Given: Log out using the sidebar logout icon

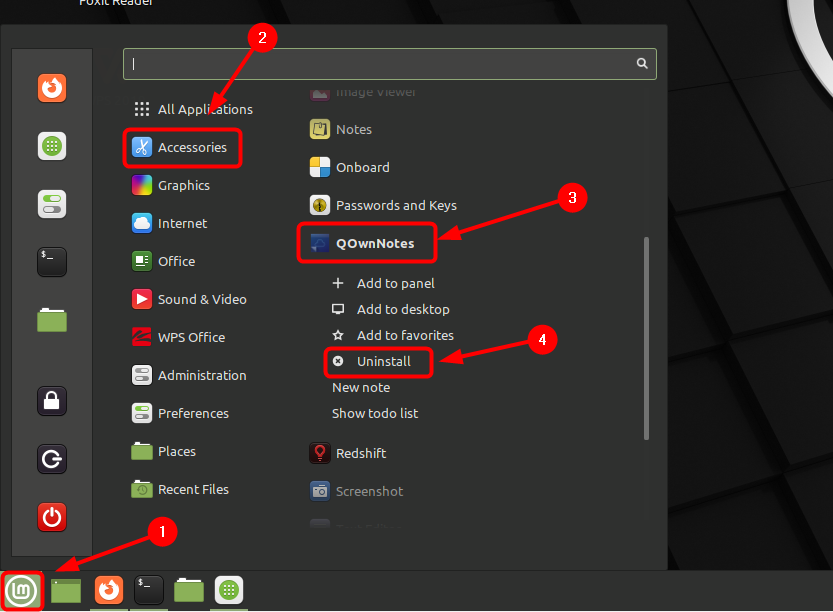Looking at the screenshot, I should (x=52, y=459).
